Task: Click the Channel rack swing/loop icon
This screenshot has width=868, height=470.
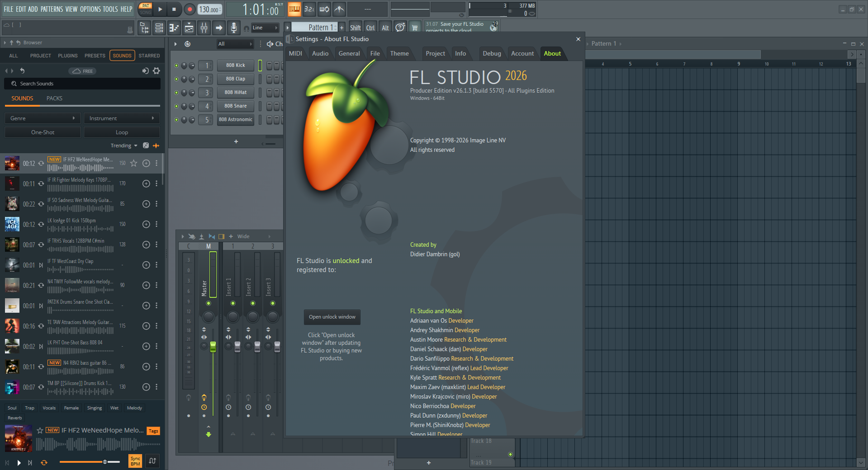Action: point(187,44)
